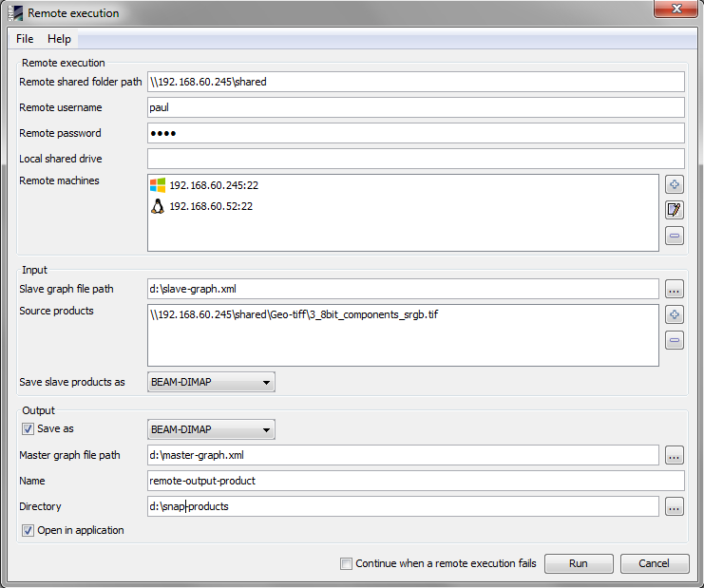Expand the output Save as format dropdown
704x588 pixels.
[x=211, y=429]
